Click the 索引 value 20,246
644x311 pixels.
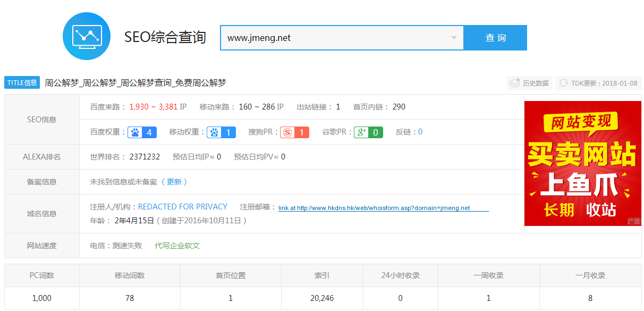[x=322, y=298]
